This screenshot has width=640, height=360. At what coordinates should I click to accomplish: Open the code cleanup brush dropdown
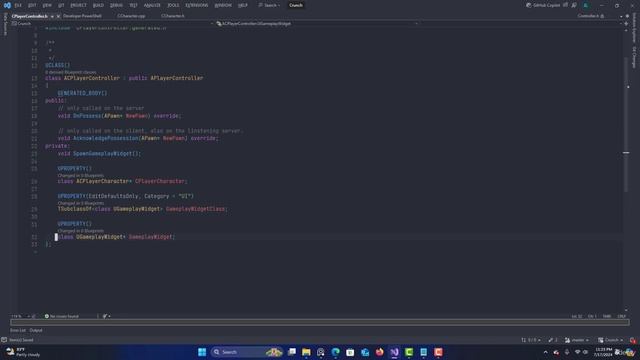point(107,316)
